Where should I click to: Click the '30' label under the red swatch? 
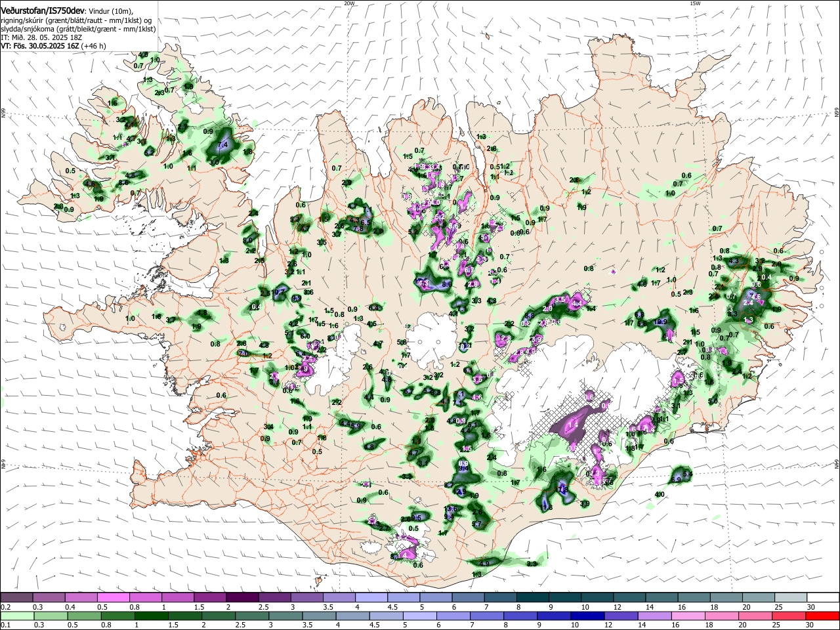(811, 625)
